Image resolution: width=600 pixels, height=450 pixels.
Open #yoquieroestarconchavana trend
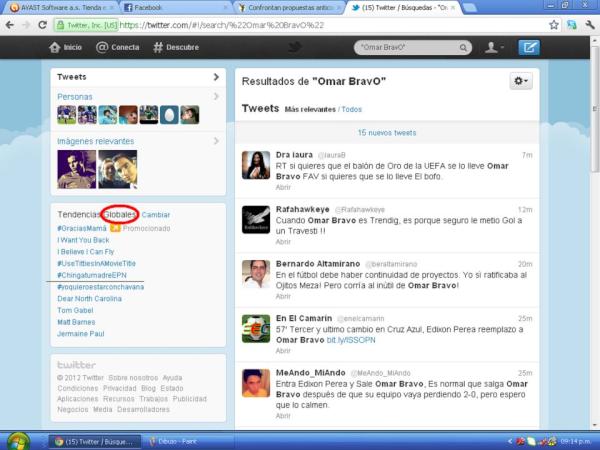[101, 287]
